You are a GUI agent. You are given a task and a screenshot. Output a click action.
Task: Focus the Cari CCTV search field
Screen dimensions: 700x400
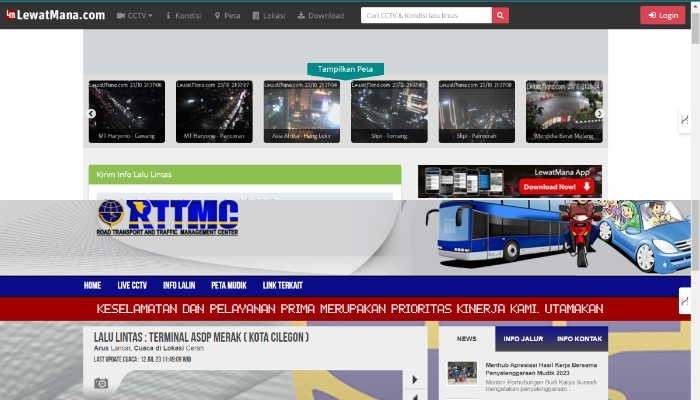426,15
